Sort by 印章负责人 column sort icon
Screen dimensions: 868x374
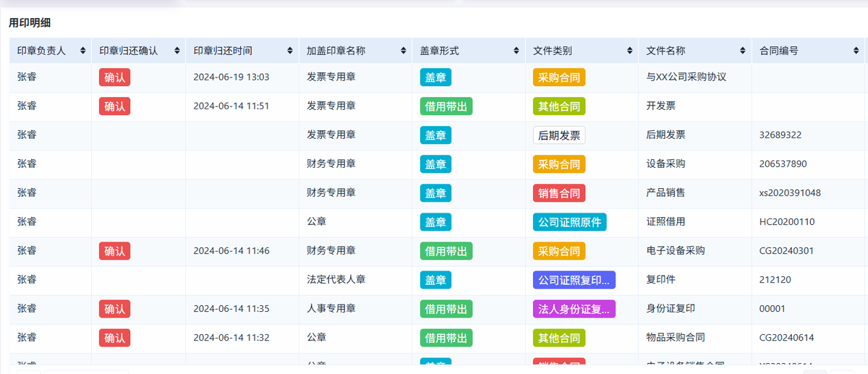pyautogui.click(x=83, y=51)
